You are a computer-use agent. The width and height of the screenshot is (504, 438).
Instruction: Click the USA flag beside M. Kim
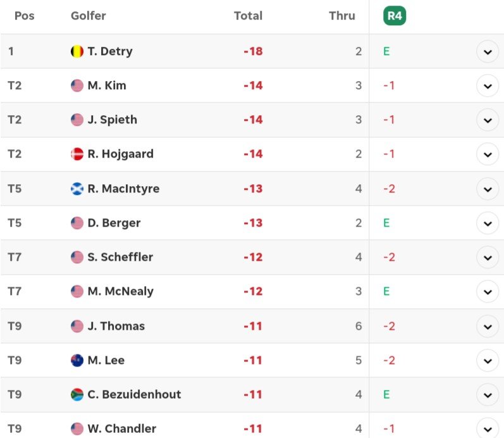click(x=77, y=85)
